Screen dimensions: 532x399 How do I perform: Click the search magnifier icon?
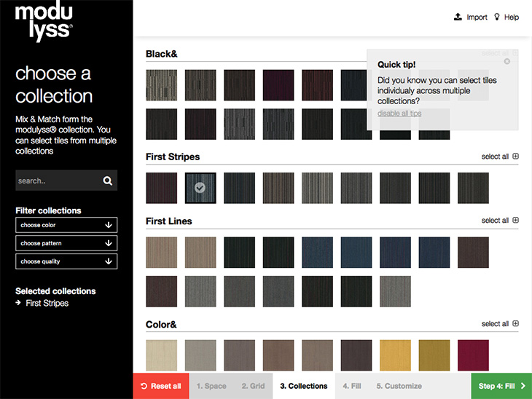[108, 181]
